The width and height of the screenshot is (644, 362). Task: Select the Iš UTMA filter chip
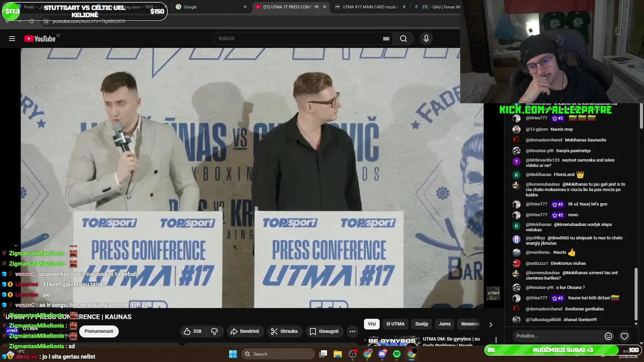395,324
